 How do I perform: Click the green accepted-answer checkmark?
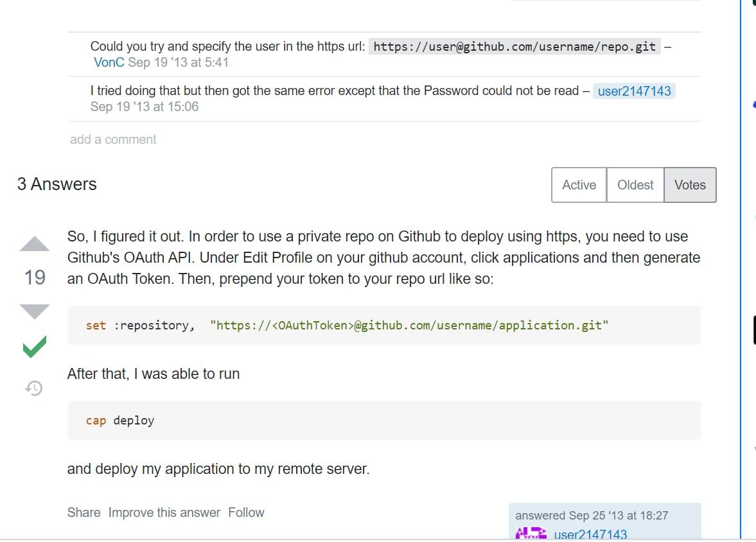35,347
